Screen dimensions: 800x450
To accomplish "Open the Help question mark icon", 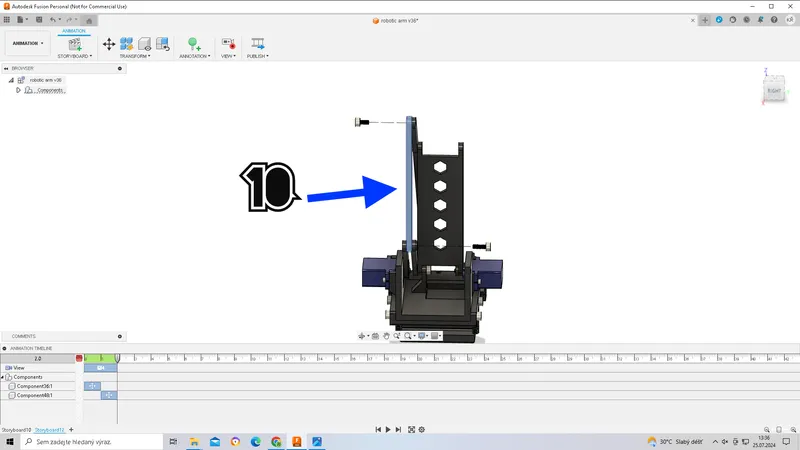I will pos(774,20).
